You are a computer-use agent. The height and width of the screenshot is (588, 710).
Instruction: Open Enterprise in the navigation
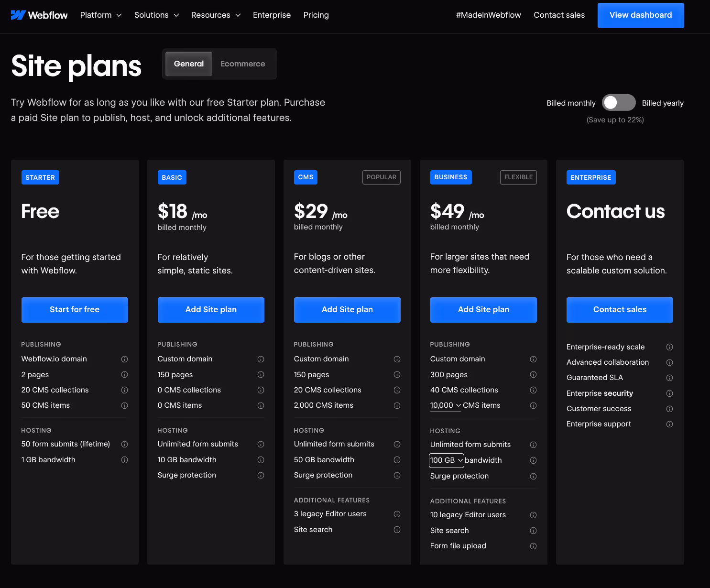[x=272, y=15]
